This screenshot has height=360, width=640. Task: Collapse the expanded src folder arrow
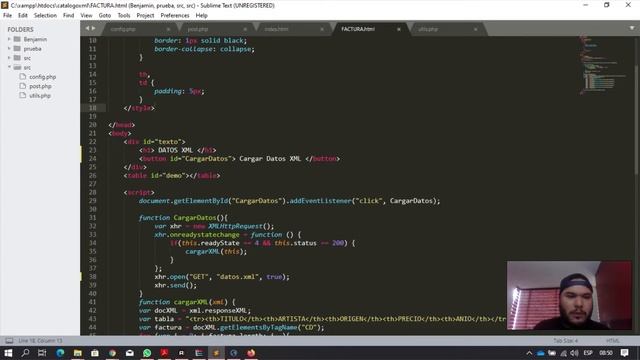coord(9,67)
